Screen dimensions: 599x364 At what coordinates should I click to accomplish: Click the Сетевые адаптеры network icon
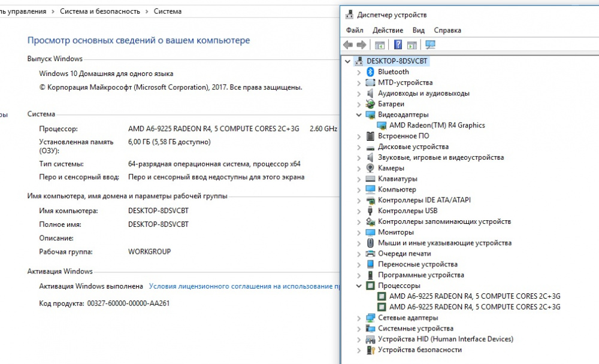click(x=370, y=318)
